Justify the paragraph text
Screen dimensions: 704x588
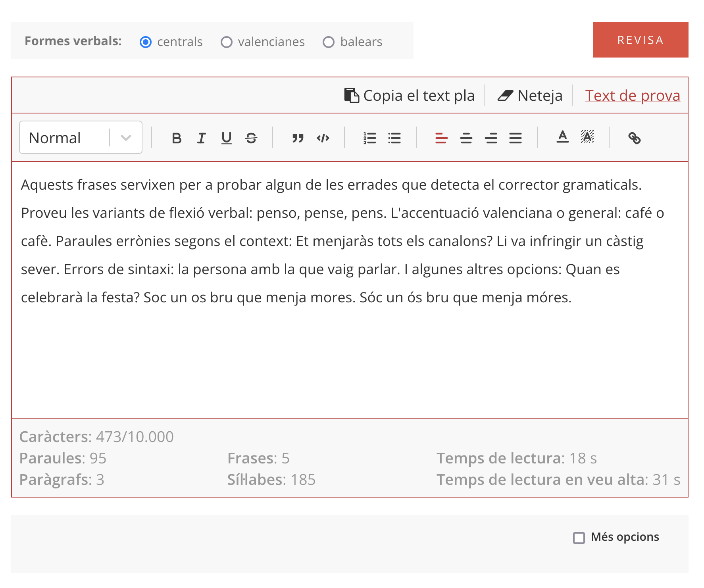[515, 138]
